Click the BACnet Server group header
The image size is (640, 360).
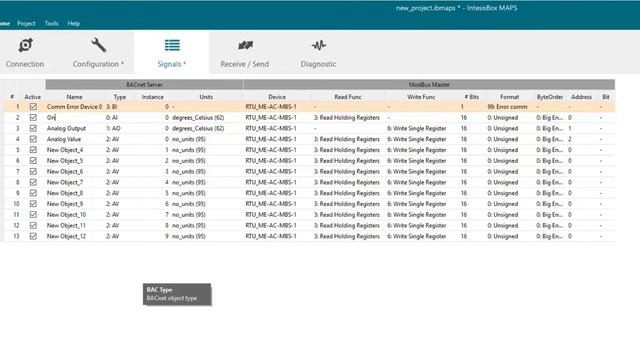(x=144, y=84)
